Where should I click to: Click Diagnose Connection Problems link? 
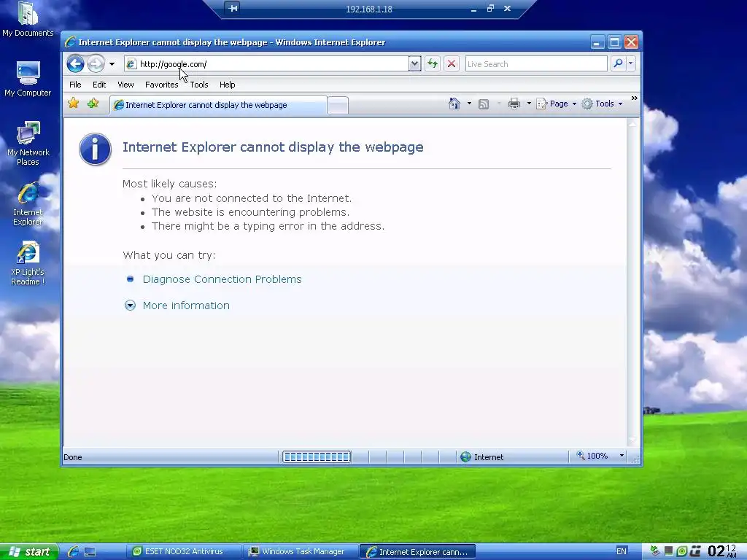222,279
